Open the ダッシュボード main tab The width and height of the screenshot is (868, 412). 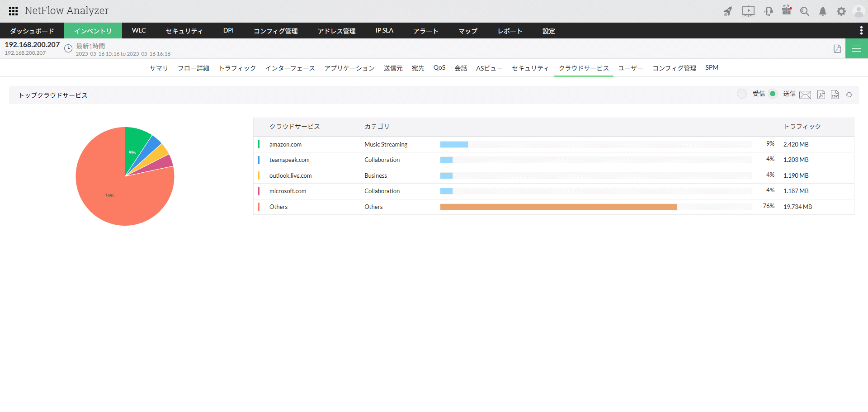tap(32, 31)
